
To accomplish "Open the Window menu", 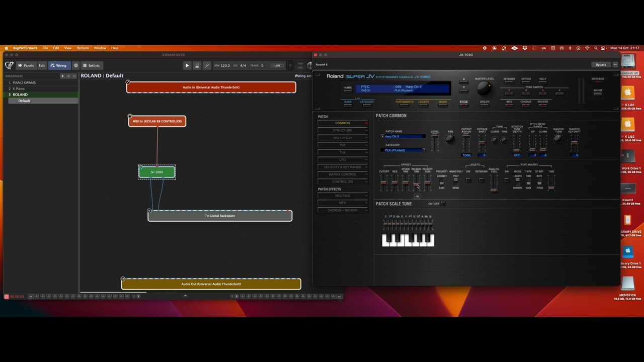I will [100, 48].
